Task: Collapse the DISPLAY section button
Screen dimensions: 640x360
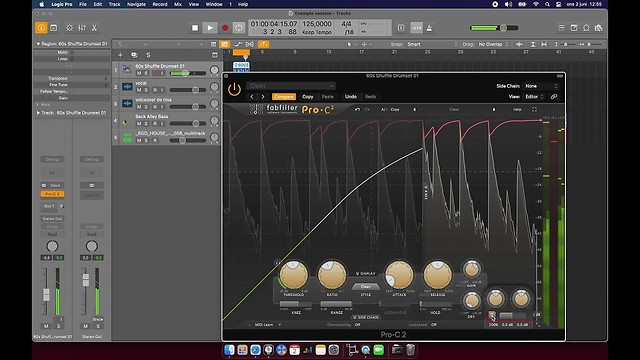Action: [x=366, y=273]
